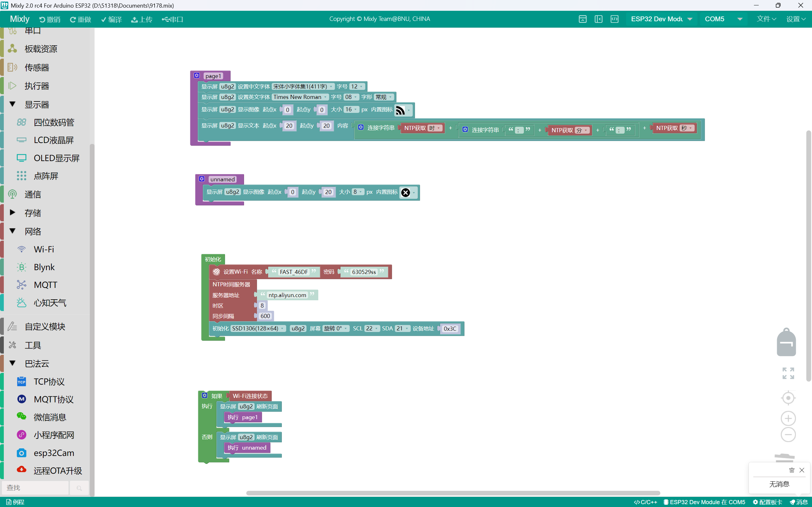
Task: Open the WeChat message (微信消息) category
Action: (50, 417)
